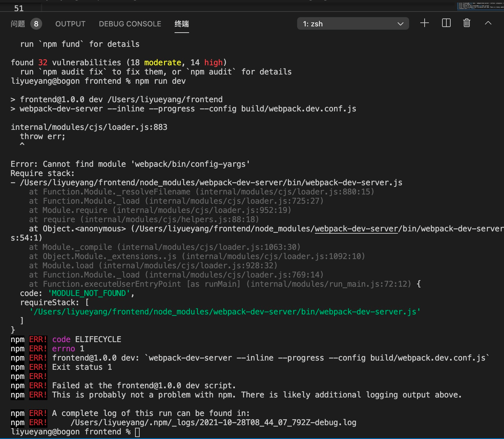Viewport: 504px width, 439px height.
Task: Open the 1: zsh terminal selector dropdown
Action: tap(353, 24)
